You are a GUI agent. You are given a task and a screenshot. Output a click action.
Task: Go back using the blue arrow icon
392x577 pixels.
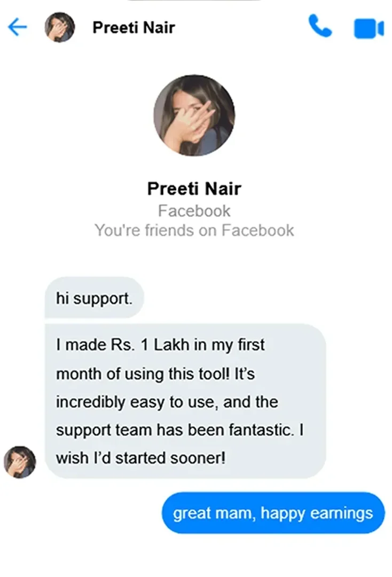(x=17, y=27)
